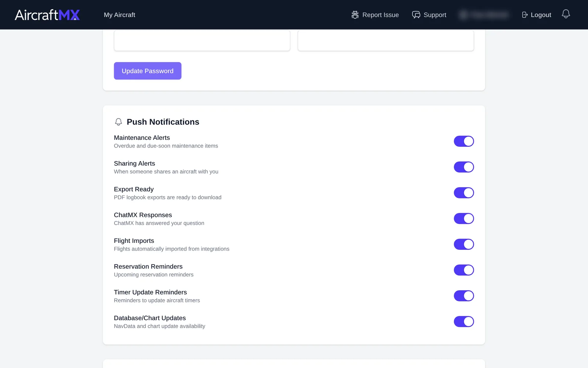Click the Push Notifications heading
The image size is (588, 368).
pos(163,122)
